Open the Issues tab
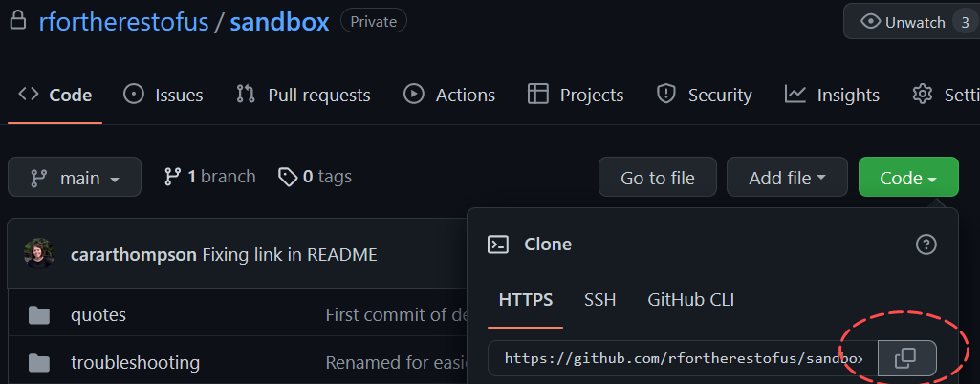The height and width of the screenshot is (384, 980). coord(163,95)
